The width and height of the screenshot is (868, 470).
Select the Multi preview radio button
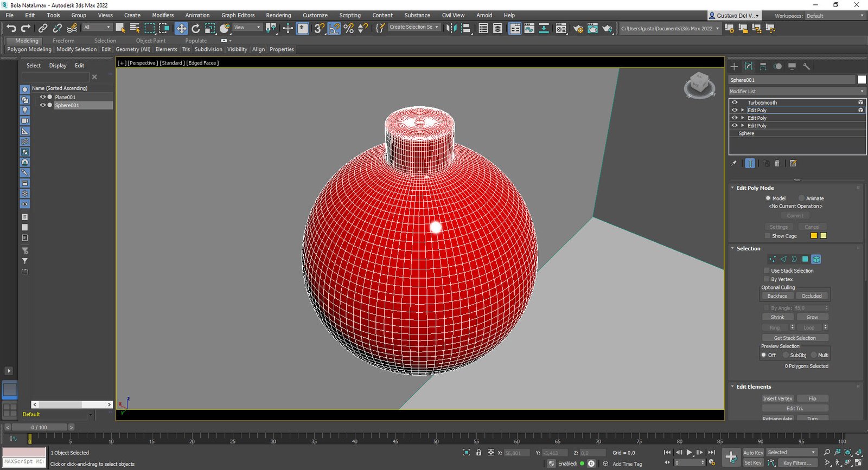pyautogui.click(x=814, y=355)
